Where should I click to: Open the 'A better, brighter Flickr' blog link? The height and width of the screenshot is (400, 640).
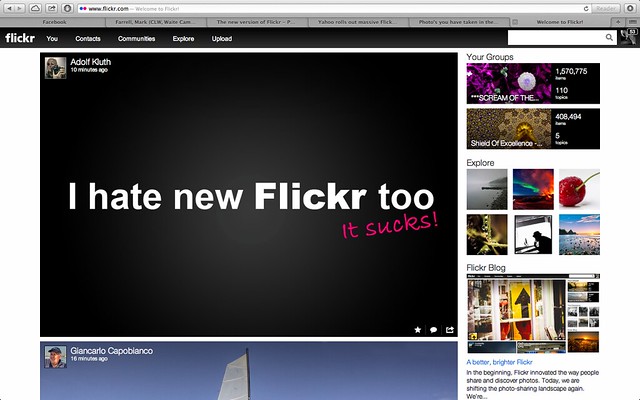tap(507, 361)
